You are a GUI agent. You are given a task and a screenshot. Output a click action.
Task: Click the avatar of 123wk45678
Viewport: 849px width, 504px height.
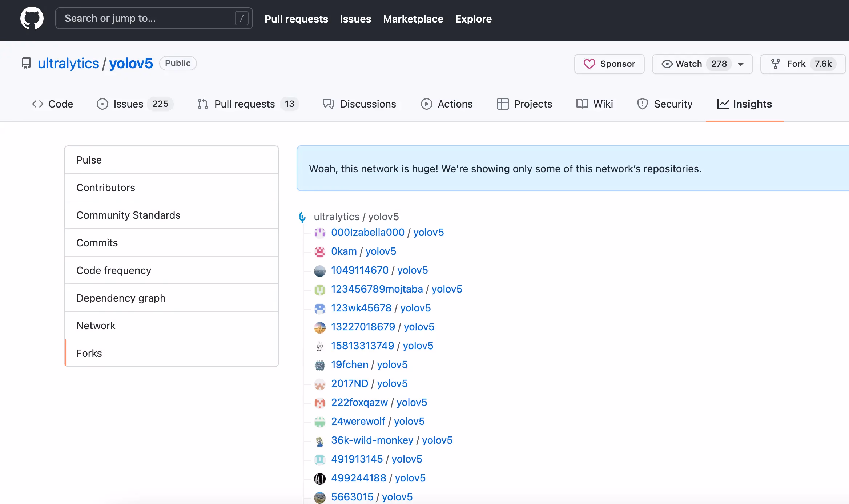tap(320, 308)
